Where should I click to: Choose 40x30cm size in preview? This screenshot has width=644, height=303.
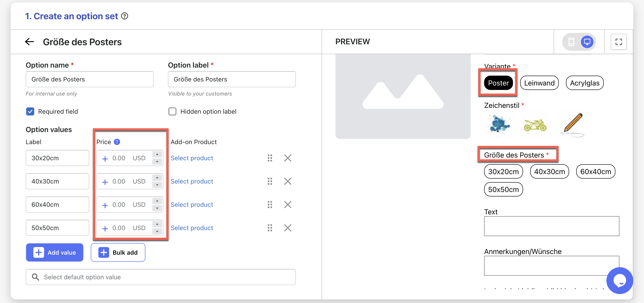[x=549, y=171]
